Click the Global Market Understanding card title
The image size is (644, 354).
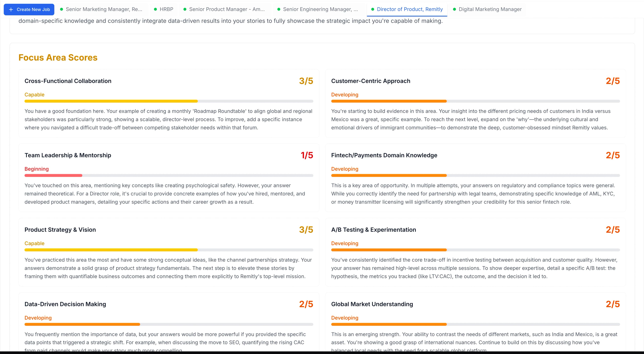click(372, 304)
